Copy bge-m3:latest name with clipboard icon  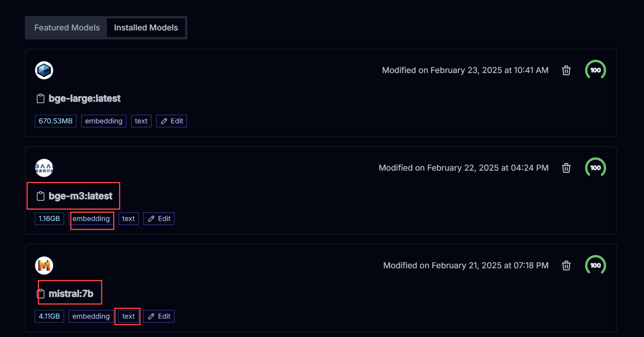[40, 196]
